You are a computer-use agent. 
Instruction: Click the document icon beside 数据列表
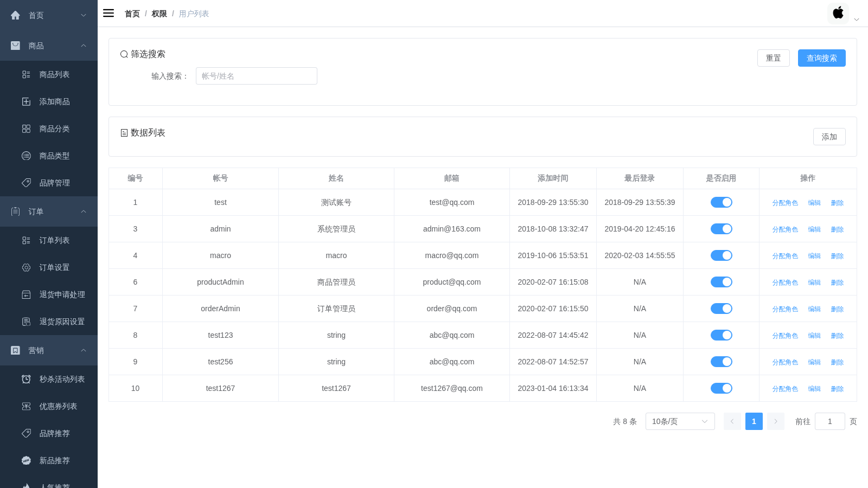pyautogui.click(x=124, y=133)
